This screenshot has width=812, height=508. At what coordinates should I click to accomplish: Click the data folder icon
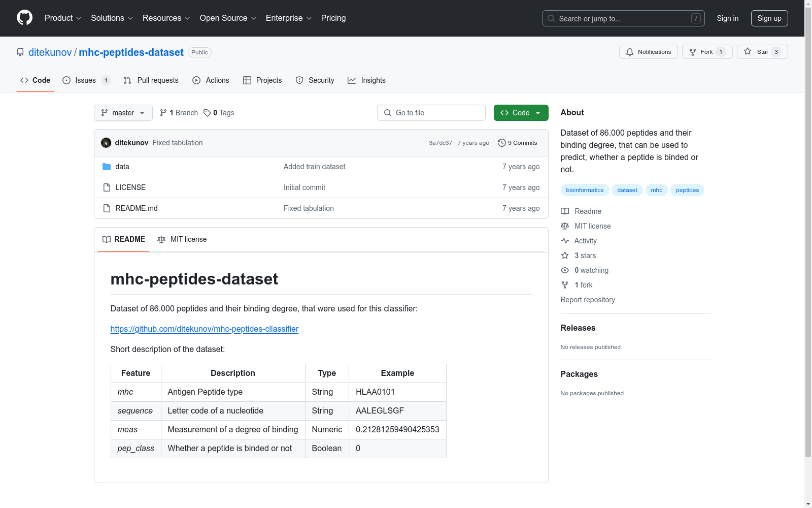(x=107, y=167)
